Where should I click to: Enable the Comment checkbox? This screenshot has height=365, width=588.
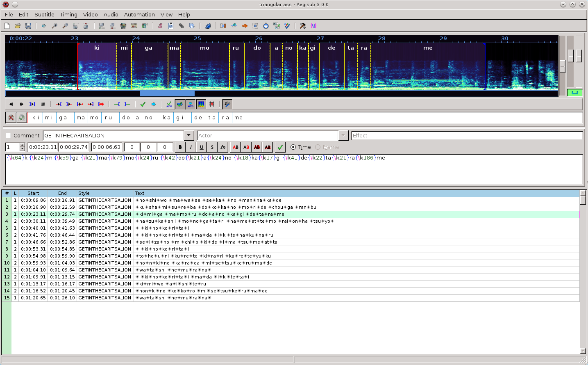point(9,136)
